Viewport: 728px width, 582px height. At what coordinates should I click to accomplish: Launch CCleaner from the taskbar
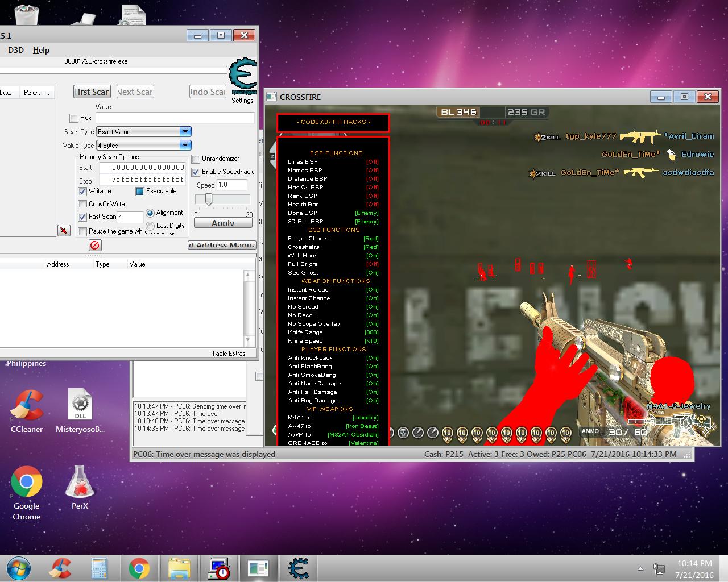(x=60, y=568)
